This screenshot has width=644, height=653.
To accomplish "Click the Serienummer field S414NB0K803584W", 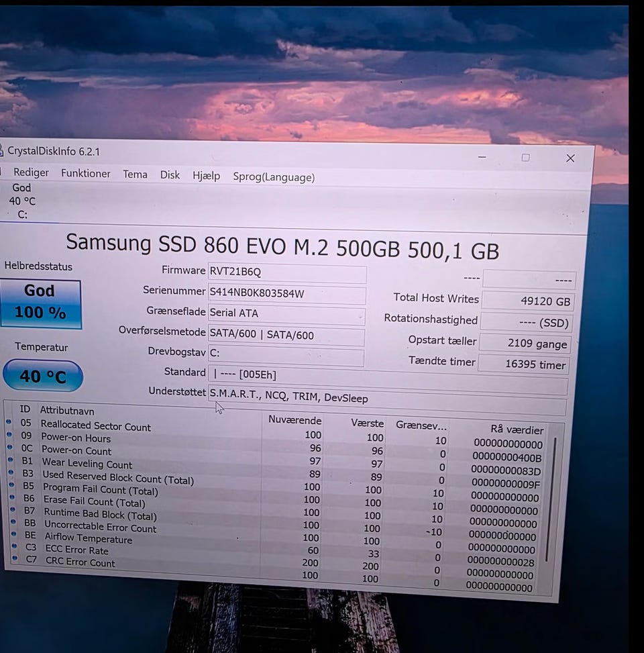I will point(287,294).
